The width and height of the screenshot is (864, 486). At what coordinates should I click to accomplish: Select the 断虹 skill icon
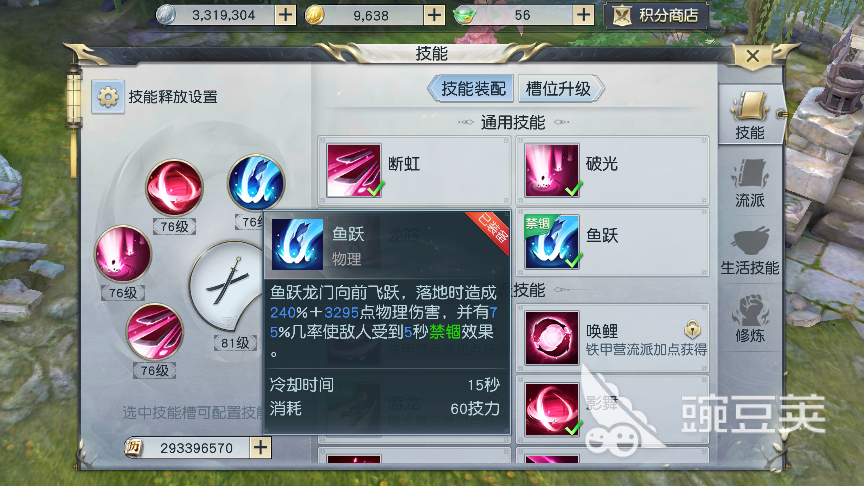(354, 170)
